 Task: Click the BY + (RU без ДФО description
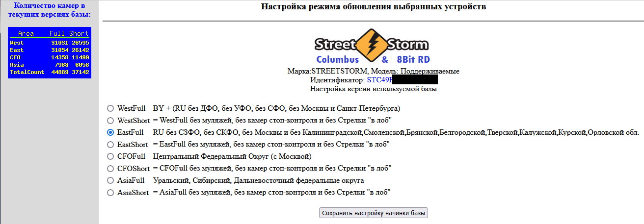(276, 108)
